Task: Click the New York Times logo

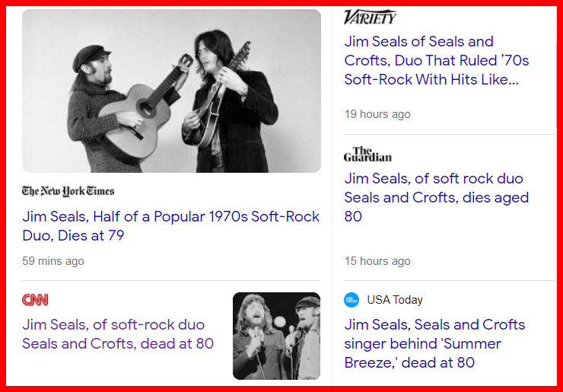Action: 68,191
